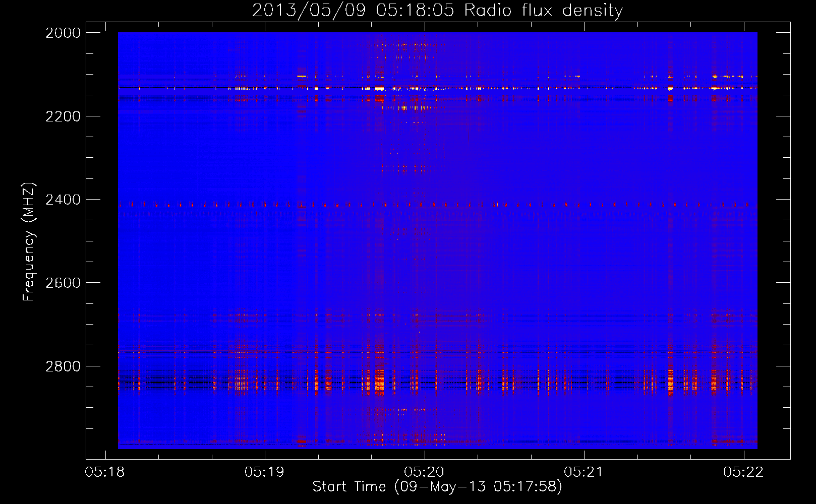
Task: Click the 05:18 time tick label
Action: (x=105, y=472)
